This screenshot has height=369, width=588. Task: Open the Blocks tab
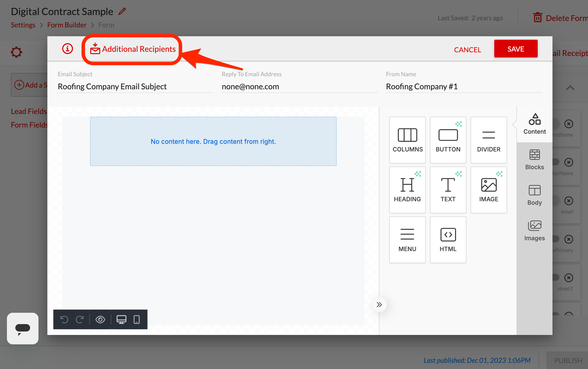[x=534, y=160]
